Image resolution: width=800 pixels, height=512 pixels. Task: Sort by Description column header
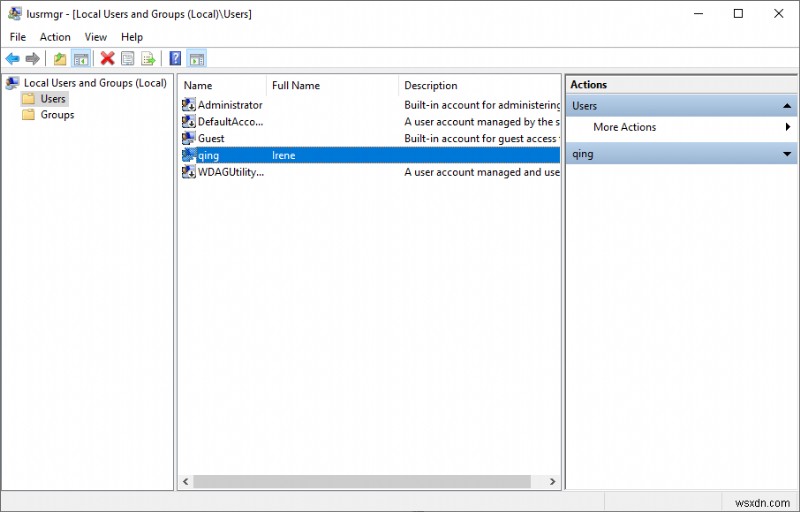point(479,85)
